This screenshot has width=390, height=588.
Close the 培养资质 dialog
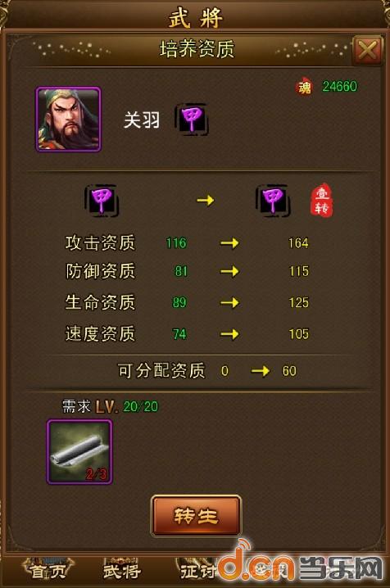coord(367,50)
